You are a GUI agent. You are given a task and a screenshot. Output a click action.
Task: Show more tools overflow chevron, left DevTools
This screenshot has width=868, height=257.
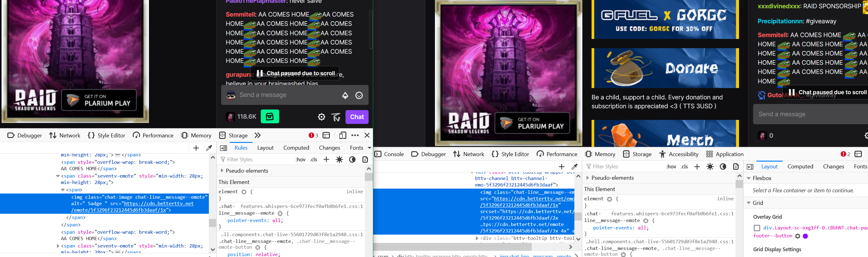258,135
